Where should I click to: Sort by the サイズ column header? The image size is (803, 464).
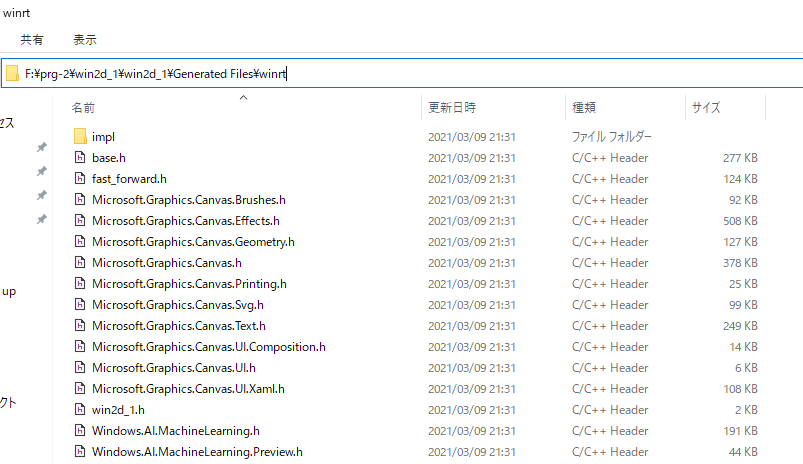tap(706, 108)
